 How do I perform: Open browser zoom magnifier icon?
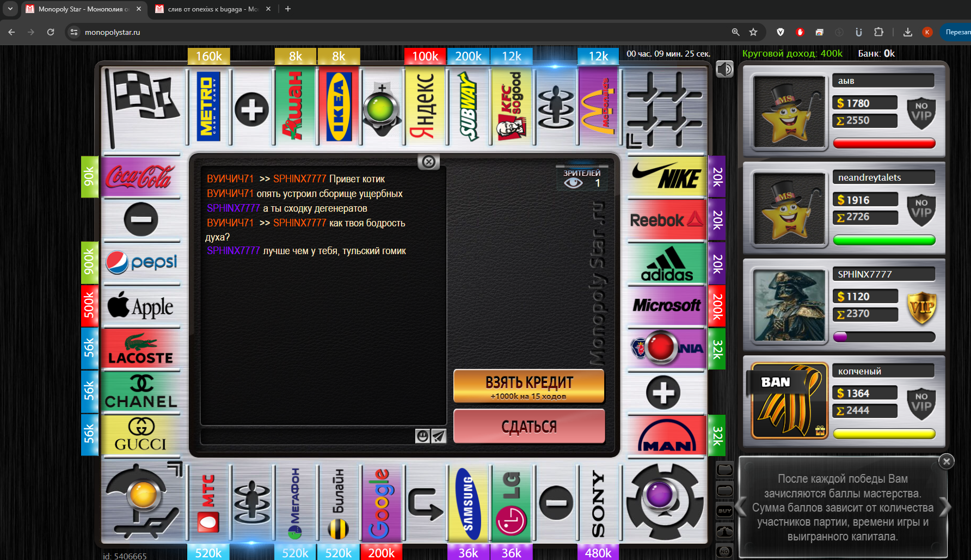coord(735,32)
